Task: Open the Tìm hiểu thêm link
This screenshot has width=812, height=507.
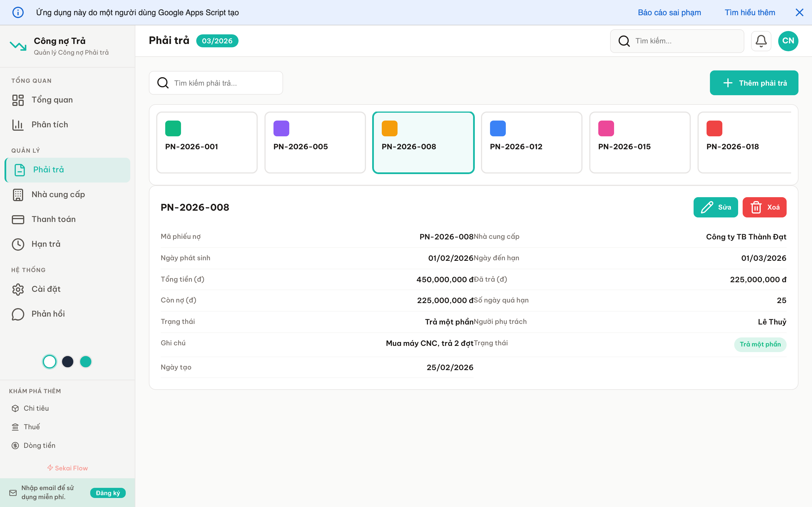Action: pyautogui.click(x=750, y=12)
